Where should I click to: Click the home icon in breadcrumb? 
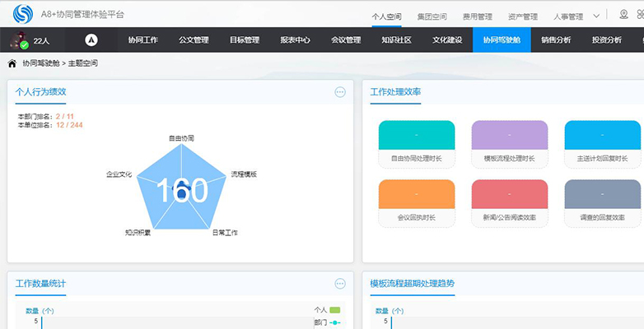click(12, 63)
